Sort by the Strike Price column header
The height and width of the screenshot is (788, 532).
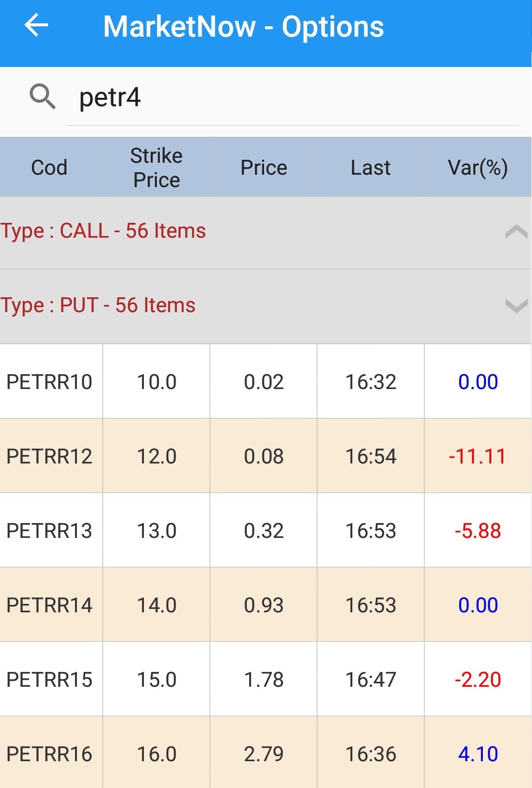pos(156,168)
